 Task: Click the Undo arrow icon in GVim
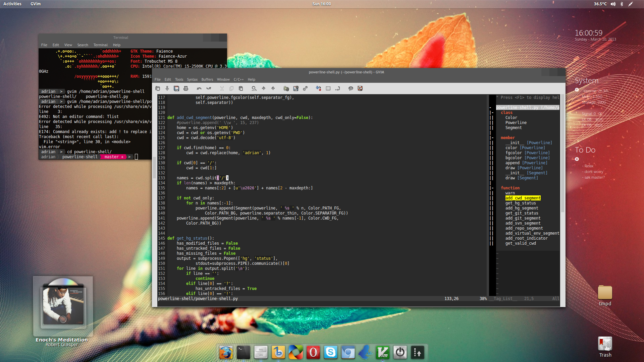click(x=199, y=88)
